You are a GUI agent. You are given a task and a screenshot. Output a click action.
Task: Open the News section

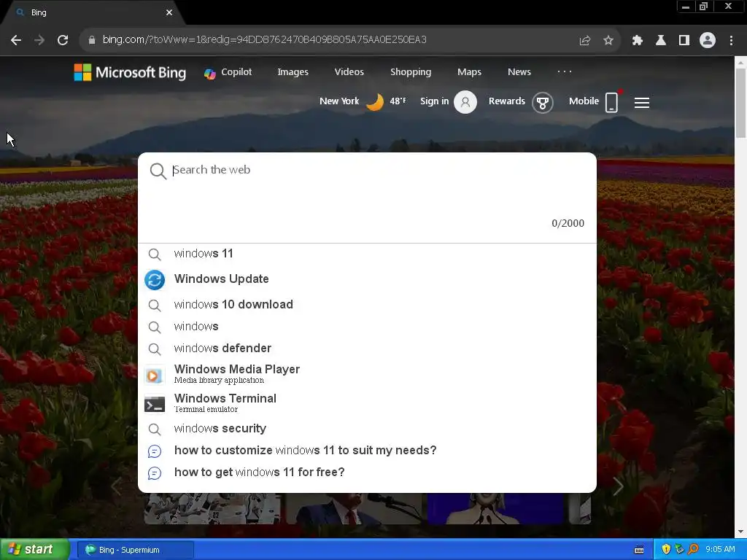pos(519,72)
